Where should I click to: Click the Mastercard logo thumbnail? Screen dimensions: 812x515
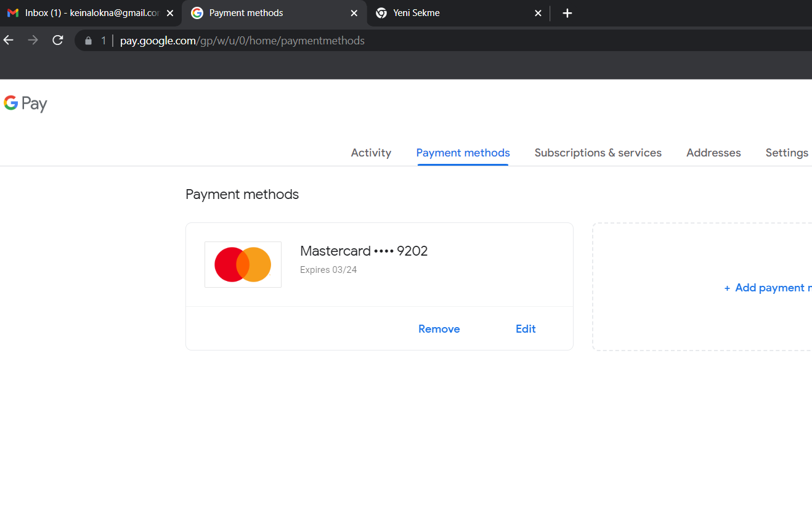[x=243, y=264]
